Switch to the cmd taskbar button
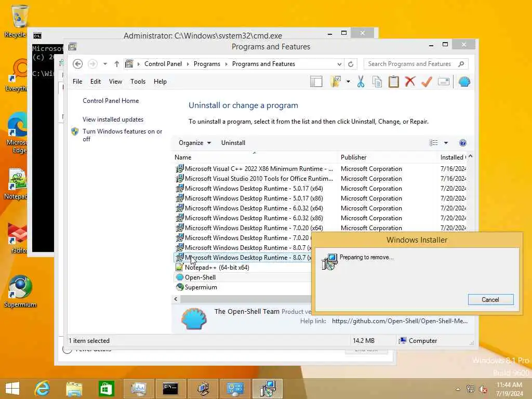The image size is (532, 399). (170, 389)
